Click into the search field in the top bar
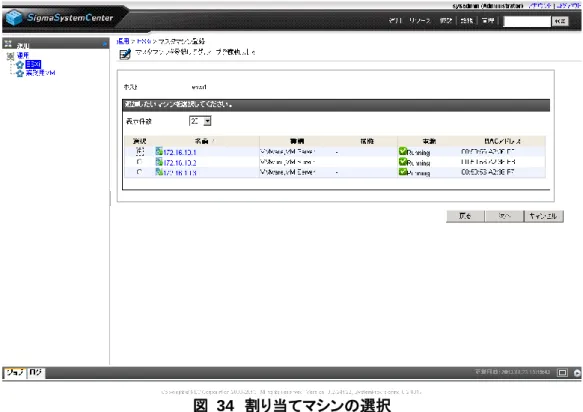583x412 pixels. point(526,21)
